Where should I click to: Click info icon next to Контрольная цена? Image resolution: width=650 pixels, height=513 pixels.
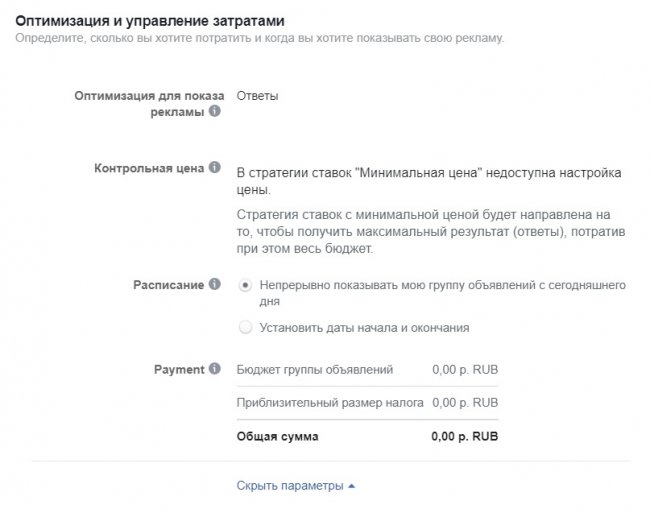click(215, 169)
